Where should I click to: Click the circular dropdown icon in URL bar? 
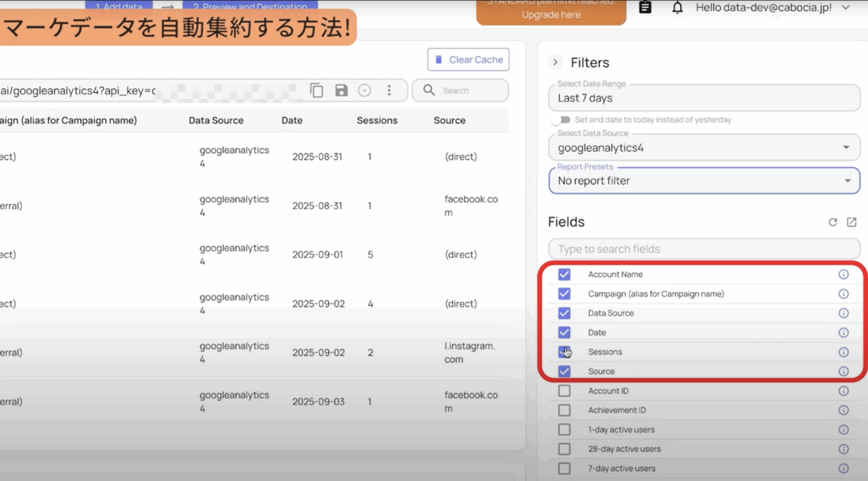364,91
